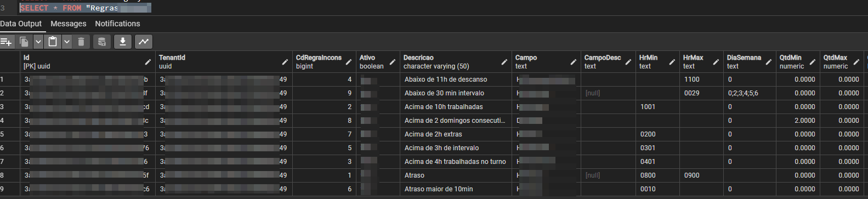Click the pencil icon on DiaSemana column
The height and width of the screenshot is (199, 868).
[769, 62]
